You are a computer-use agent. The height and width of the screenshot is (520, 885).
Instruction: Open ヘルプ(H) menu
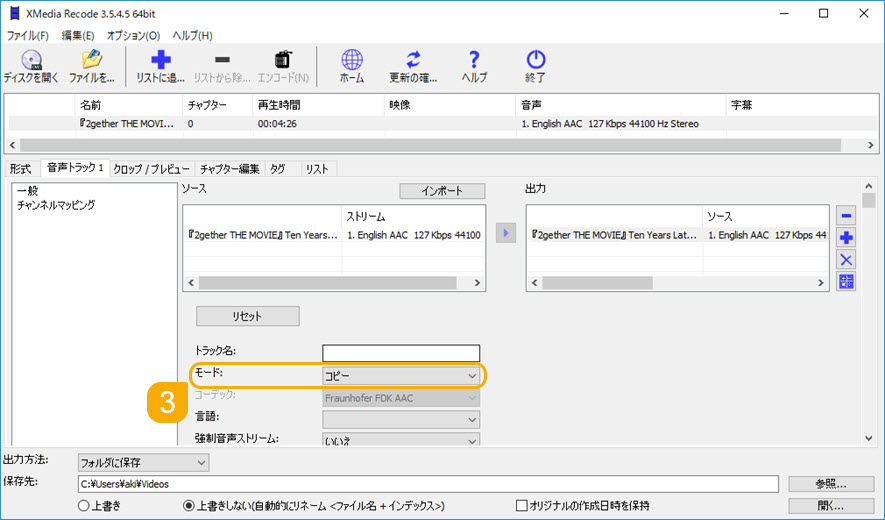(x=192, y=36)
